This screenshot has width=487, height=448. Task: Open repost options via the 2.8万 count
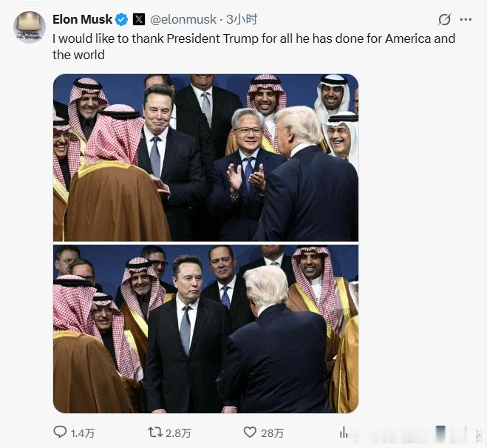coord(178,433)
